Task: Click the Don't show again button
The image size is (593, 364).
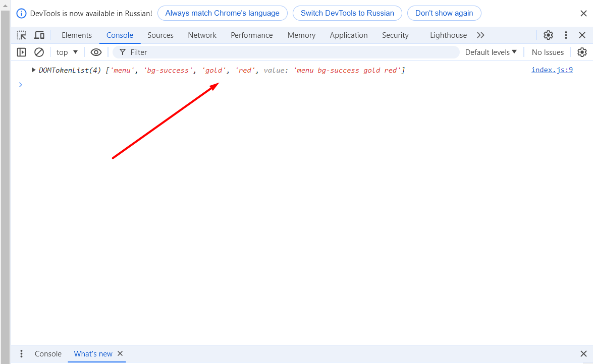Action: (x=444, y=13)
